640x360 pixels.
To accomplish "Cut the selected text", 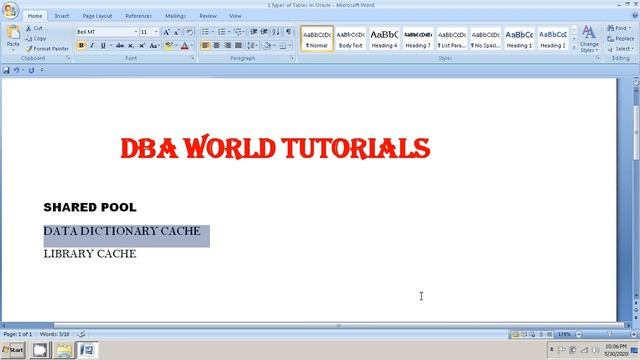I will [x=34, y=28].
